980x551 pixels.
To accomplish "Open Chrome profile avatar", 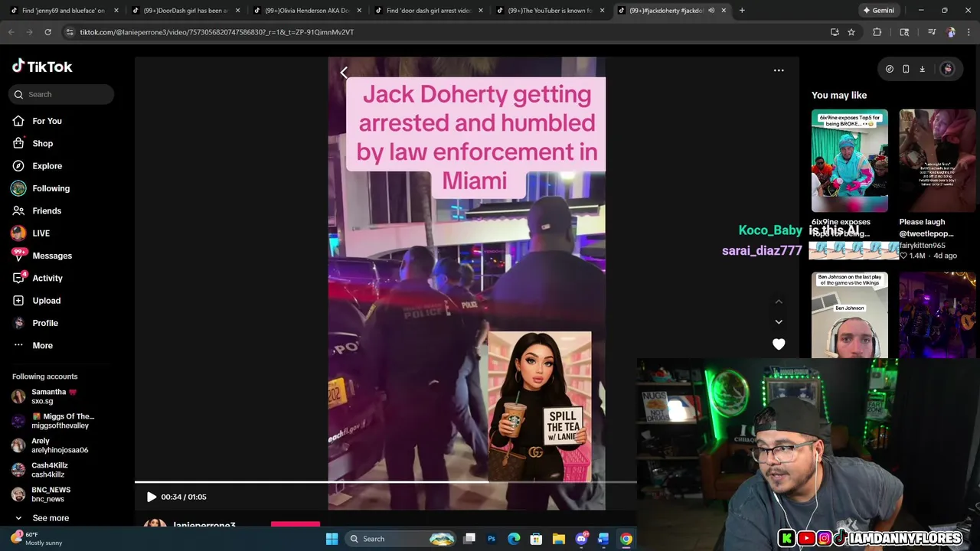I will coord(951,32).
